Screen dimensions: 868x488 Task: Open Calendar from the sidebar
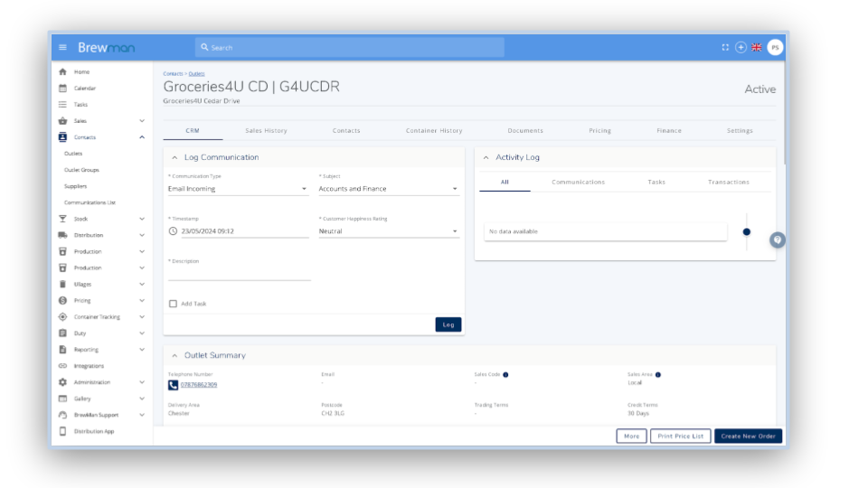click(x=85, y=88)
